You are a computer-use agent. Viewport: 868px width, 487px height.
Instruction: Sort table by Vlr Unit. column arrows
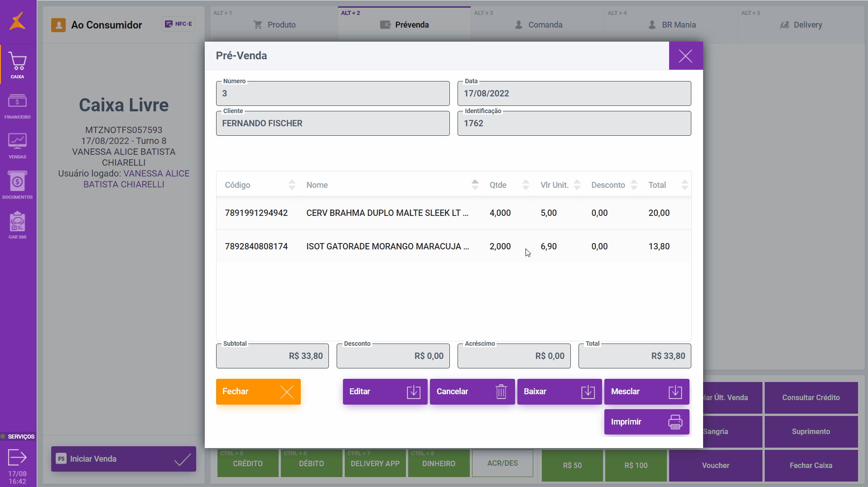tap(577, 185)
